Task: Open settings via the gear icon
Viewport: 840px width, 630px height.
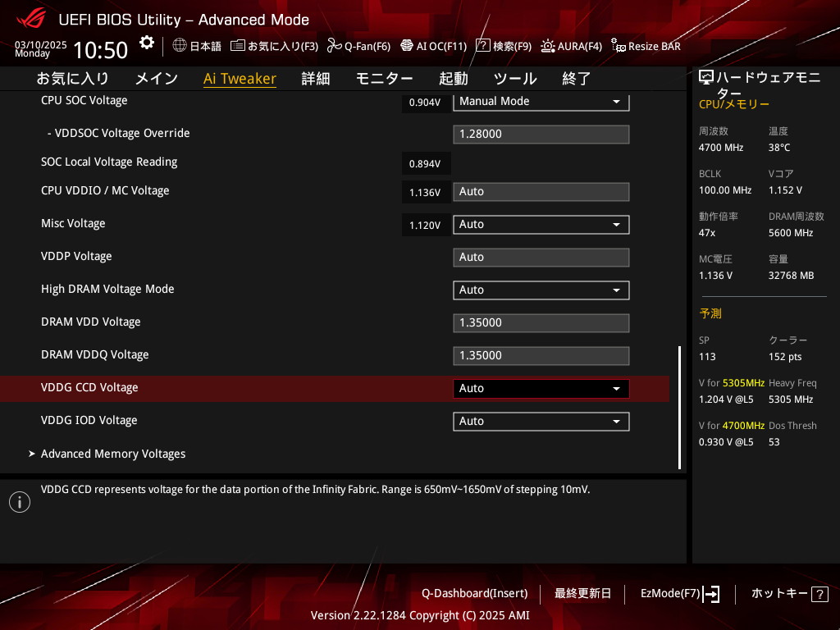Action: tap(147, 43)
